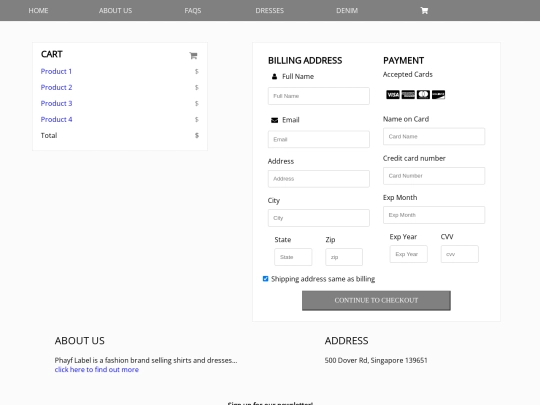
Task: Click the American Express card icon
Action: [408, 95]
